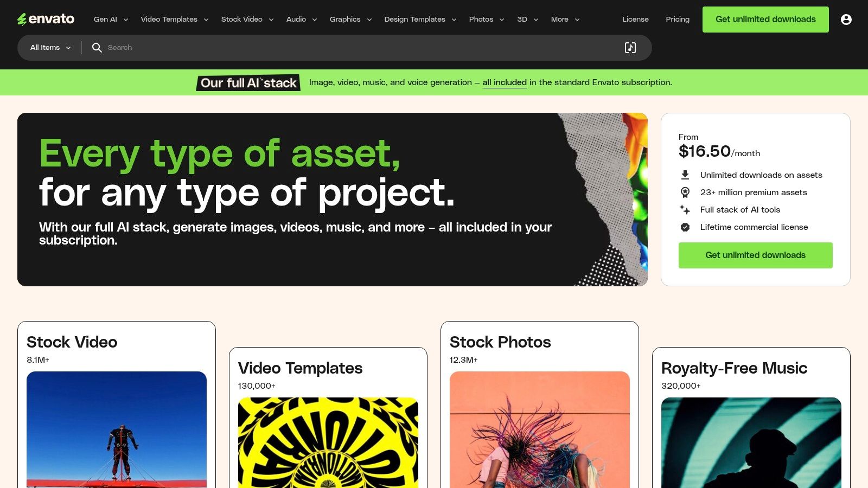This screenshot has height=488, width=868.
Task: Open the License page
Action: (x=635, y=19)
